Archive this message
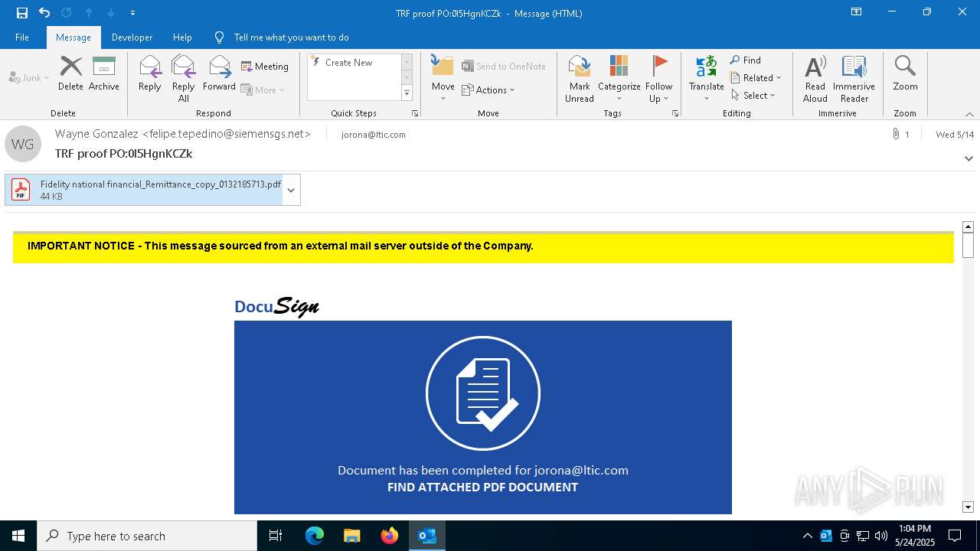This screenshot has height=551, width=980. [104, 73]
